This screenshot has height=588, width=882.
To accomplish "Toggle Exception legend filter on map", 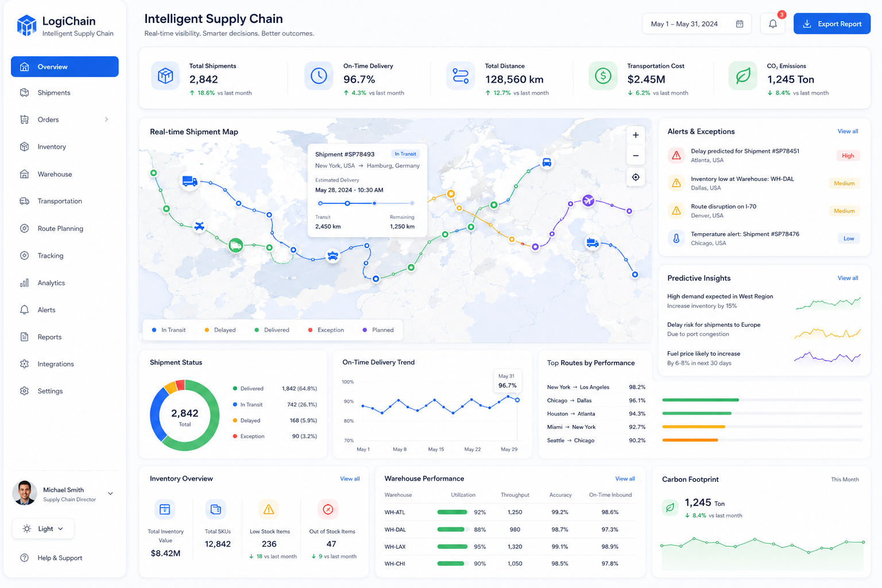I will [326, 330].
